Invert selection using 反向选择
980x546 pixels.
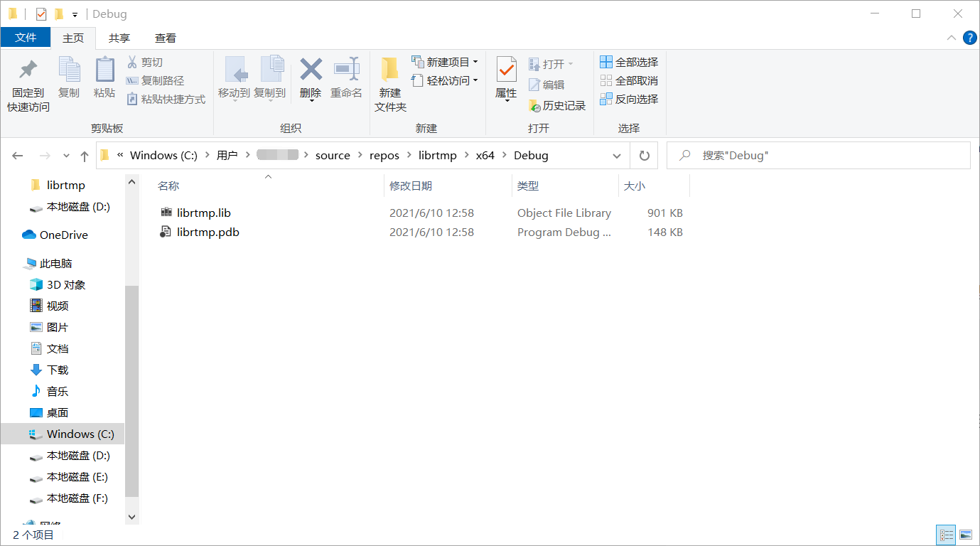630,99
